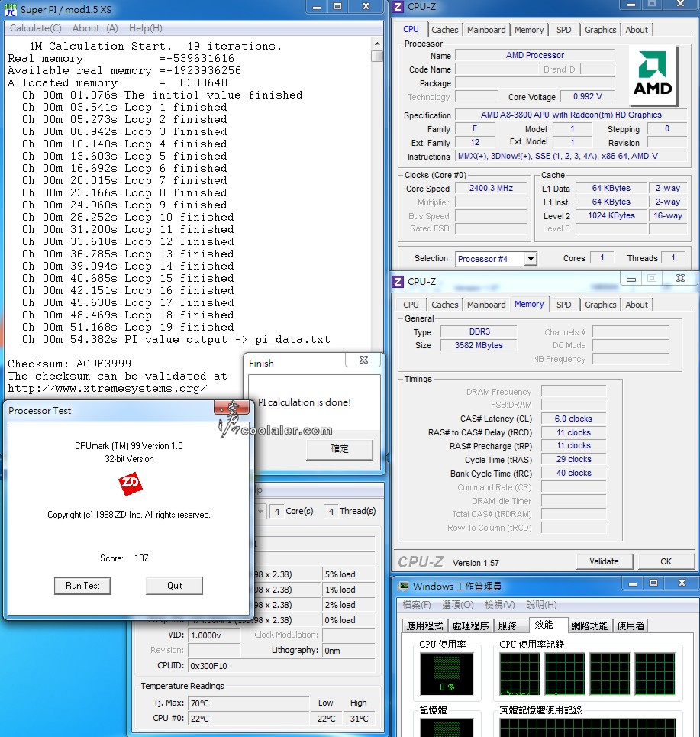
Task: Open Graphics tab in upper CPU-Z
Action: 600,30
